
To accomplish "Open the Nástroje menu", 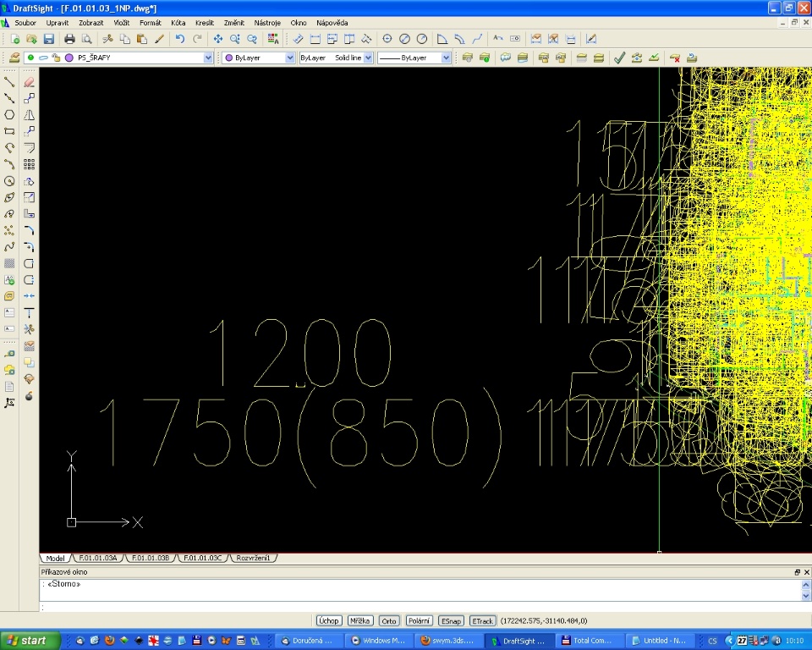I will 267,23.
